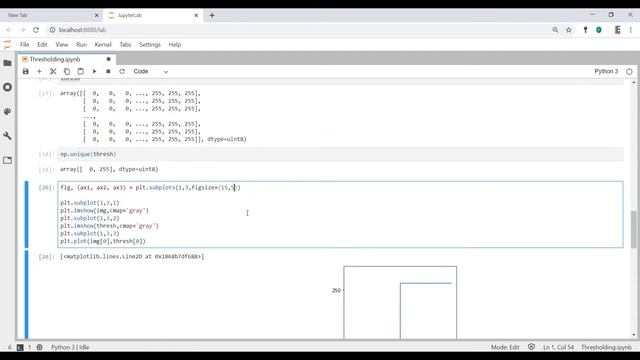The height and width of the screenshot is (360, 640).
Task: Cut selected cells with the scissors icon
Action: (x=53, y=71)
